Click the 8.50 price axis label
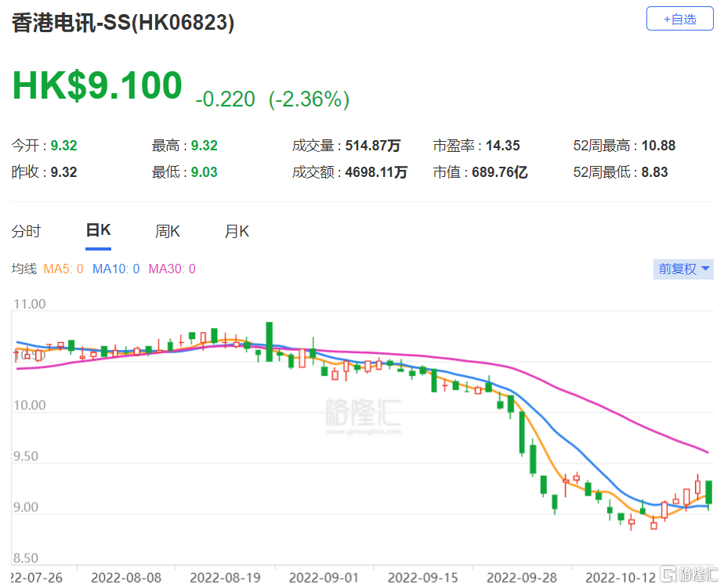 pos(26,558)
